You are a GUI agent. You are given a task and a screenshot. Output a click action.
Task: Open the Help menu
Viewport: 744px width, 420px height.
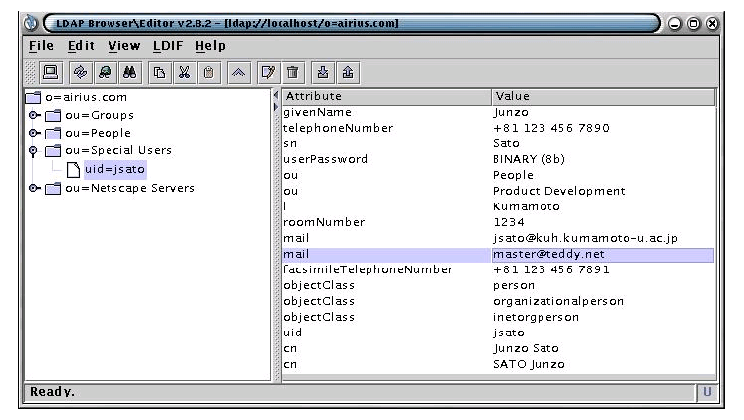tap(210, 46)
